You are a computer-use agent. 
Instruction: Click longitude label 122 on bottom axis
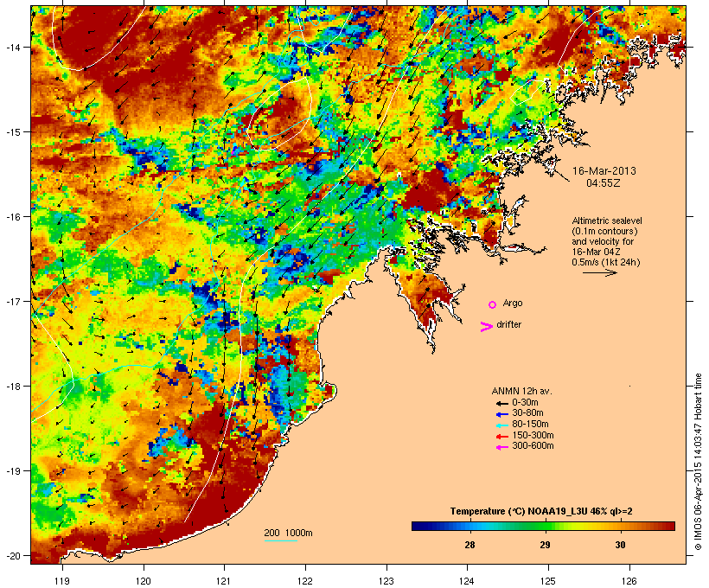305,581
